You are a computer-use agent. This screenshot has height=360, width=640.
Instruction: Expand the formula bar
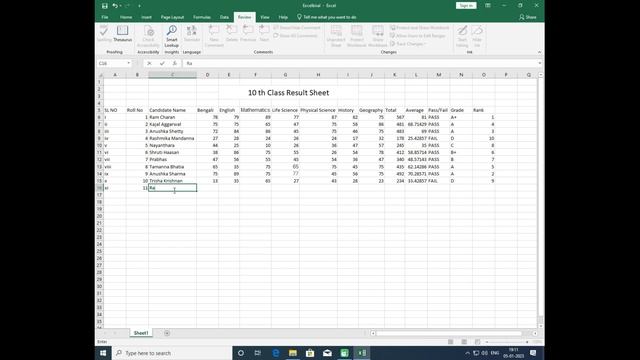(x=540, y=63)
